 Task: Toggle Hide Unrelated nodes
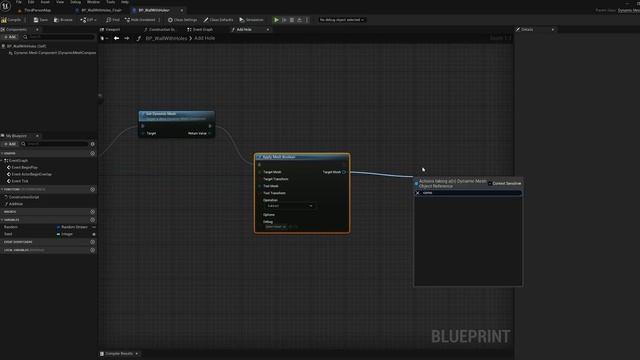[140, 20]
